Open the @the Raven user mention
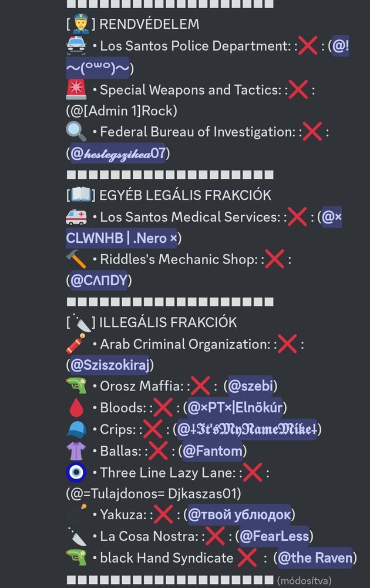370x588 pixels. (x=315, y=558)
